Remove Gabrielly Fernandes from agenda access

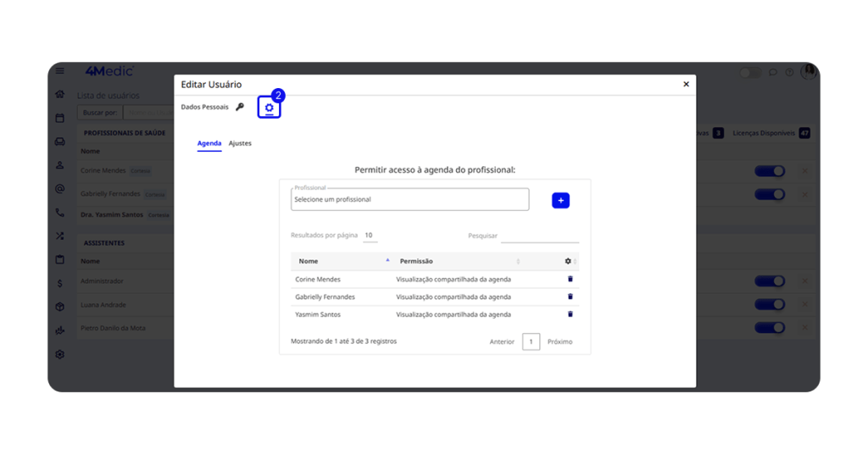point(570,297)
